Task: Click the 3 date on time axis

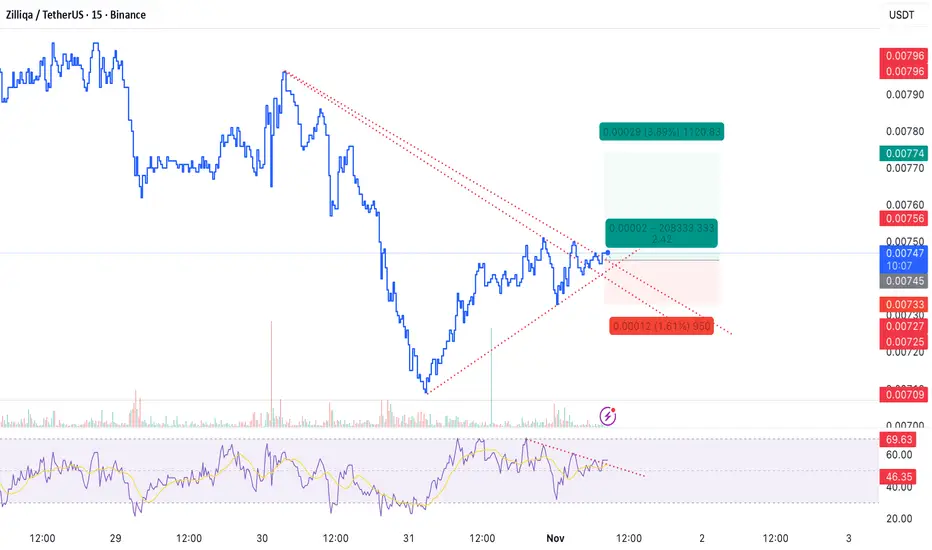Action: pyautogui.click(x=848, y=538)
